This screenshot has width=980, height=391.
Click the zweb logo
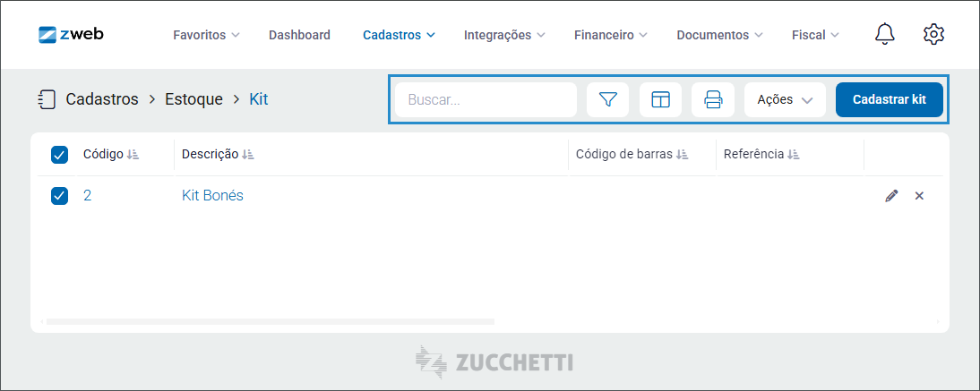coord(71,34)
